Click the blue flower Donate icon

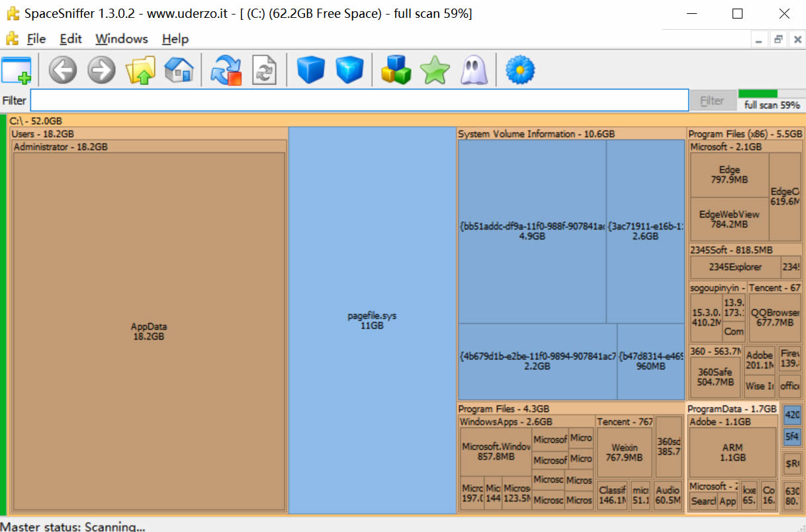coord(520,69)
